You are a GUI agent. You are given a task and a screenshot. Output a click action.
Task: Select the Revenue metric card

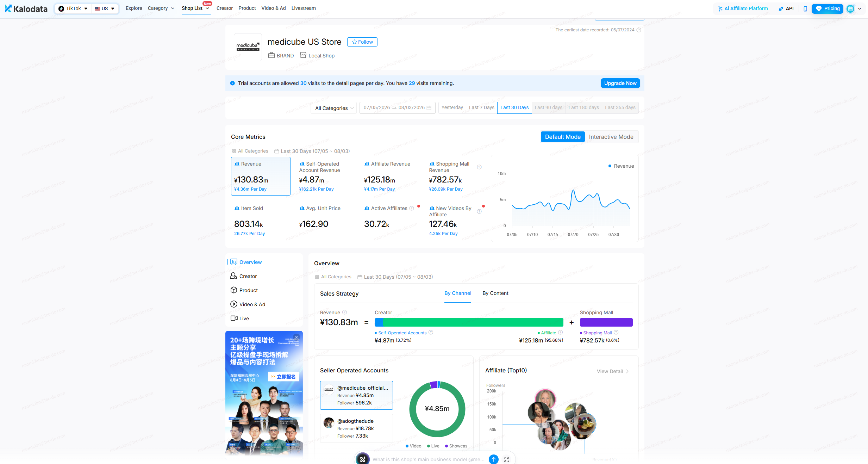pyautogui.click(x=261, y=176)
